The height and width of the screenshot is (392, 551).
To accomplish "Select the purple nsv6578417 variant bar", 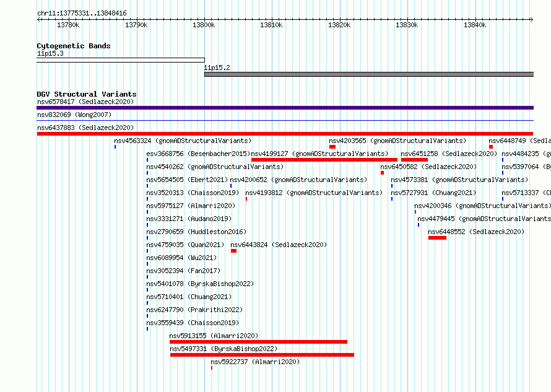I will [x=285, y=108].
